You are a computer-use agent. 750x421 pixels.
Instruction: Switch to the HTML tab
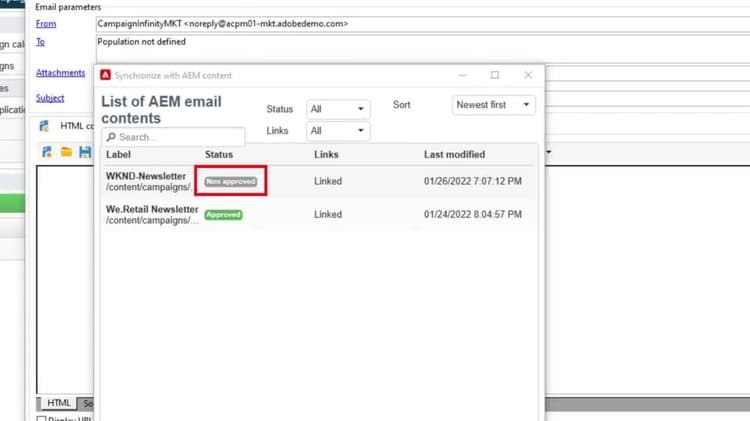click(59, 403)
